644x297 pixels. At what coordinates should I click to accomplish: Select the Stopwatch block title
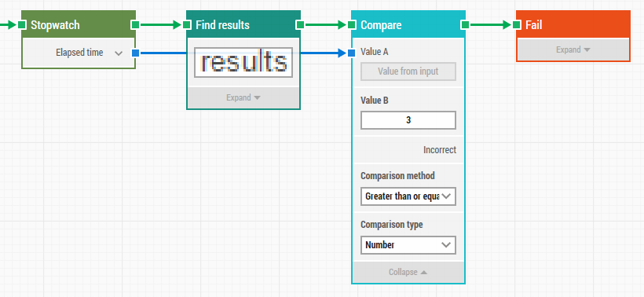[x=55, y=25]
